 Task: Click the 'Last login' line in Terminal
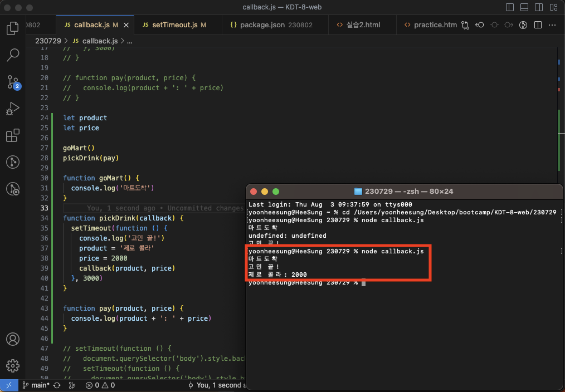[330, 204]
